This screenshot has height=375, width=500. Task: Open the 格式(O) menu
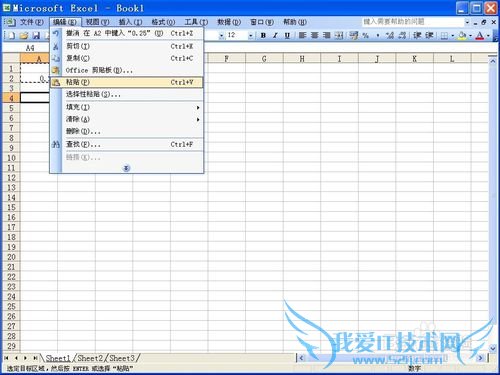(163, 22)
